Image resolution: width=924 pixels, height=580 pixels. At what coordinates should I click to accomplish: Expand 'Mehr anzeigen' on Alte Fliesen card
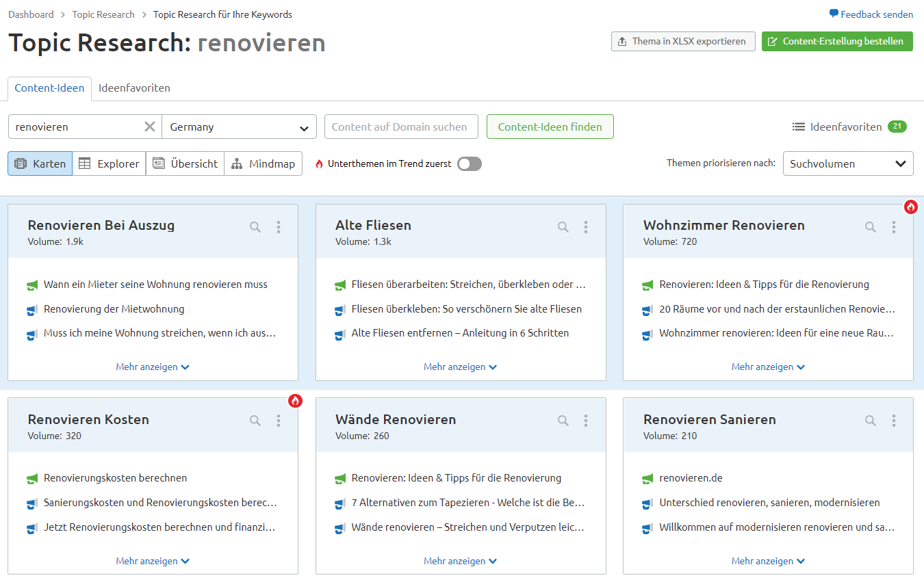461,367
